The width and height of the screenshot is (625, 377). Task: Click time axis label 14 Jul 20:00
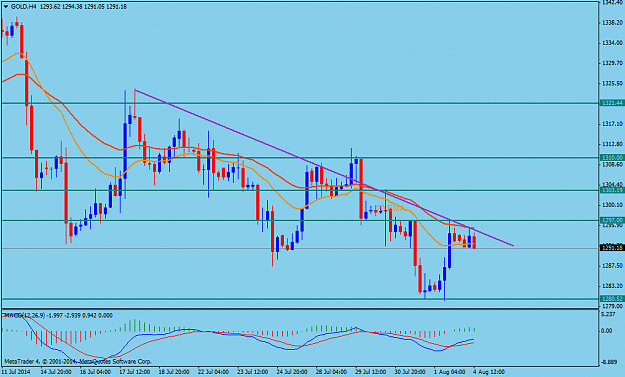coord(56,372)
